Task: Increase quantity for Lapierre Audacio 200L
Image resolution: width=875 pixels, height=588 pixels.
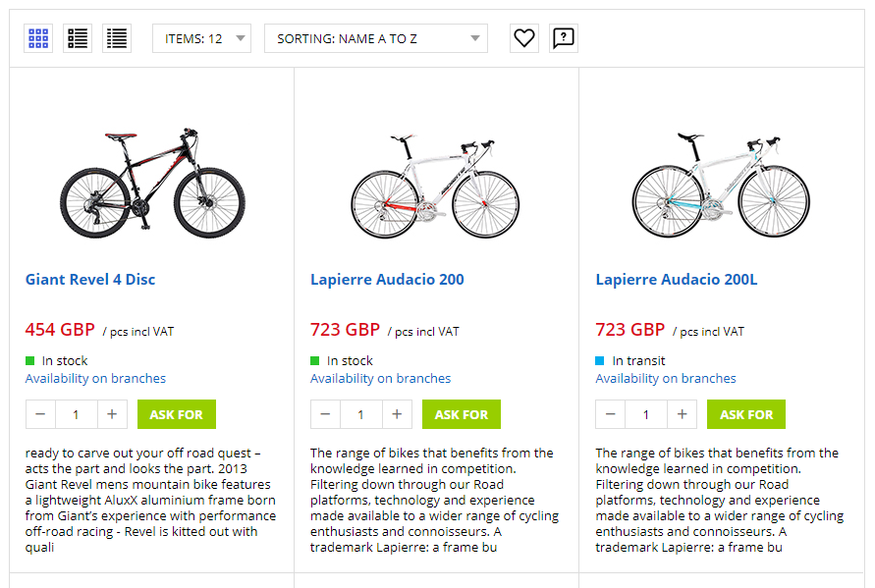Action: (x=682, y=414)
